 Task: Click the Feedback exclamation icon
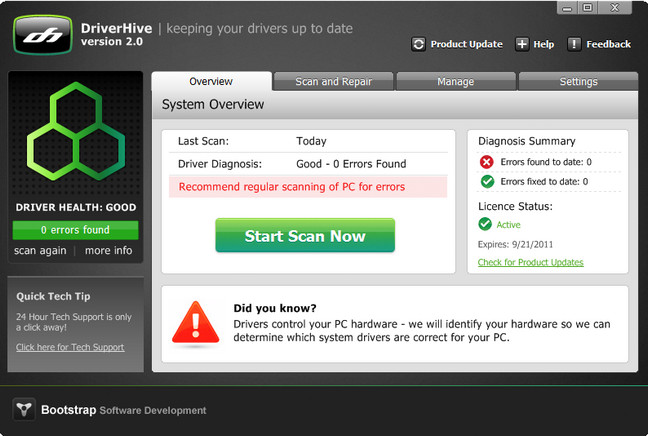click(574, 44)
